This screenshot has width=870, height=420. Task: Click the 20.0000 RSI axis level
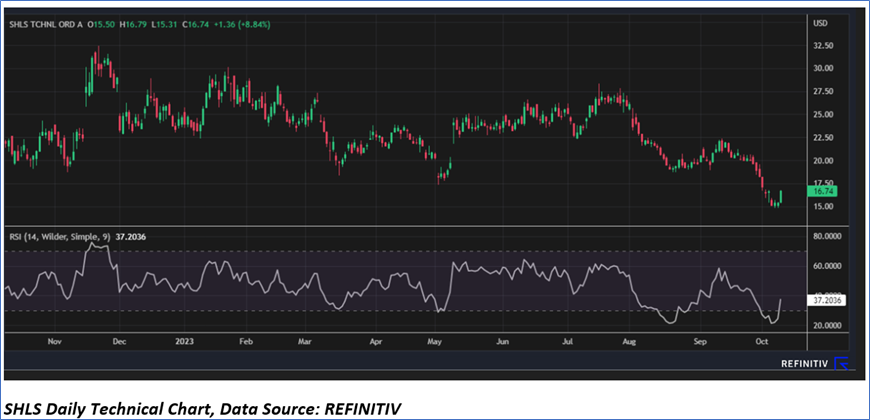tap(828, 326)
